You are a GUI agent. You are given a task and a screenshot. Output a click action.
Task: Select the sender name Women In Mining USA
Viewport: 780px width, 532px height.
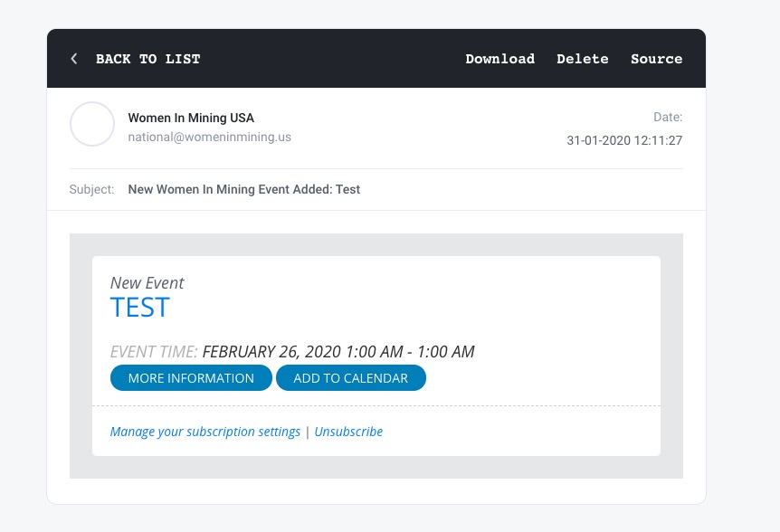click(x=191, y=118)
